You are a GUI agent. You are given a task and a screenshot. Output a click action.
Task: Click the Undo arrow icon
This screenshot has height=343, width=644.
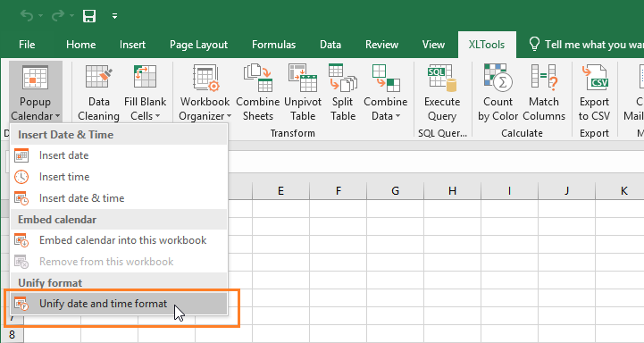[27, 16]
